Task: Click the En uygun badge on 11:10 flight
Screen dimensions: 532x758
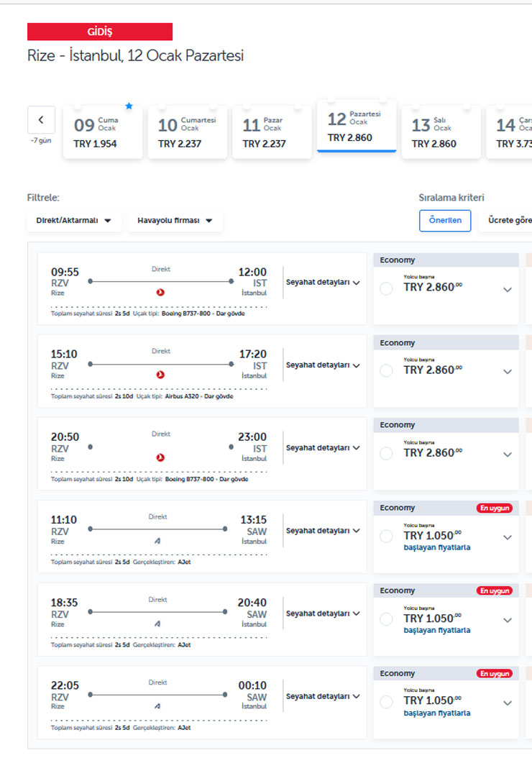Action: tap(495, 508)
